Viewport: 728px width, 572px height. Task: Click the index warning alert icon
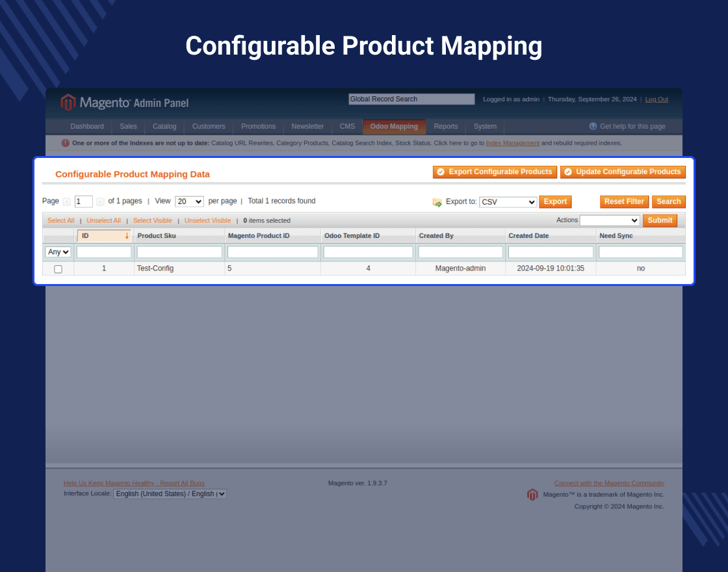tap(66, 143)
